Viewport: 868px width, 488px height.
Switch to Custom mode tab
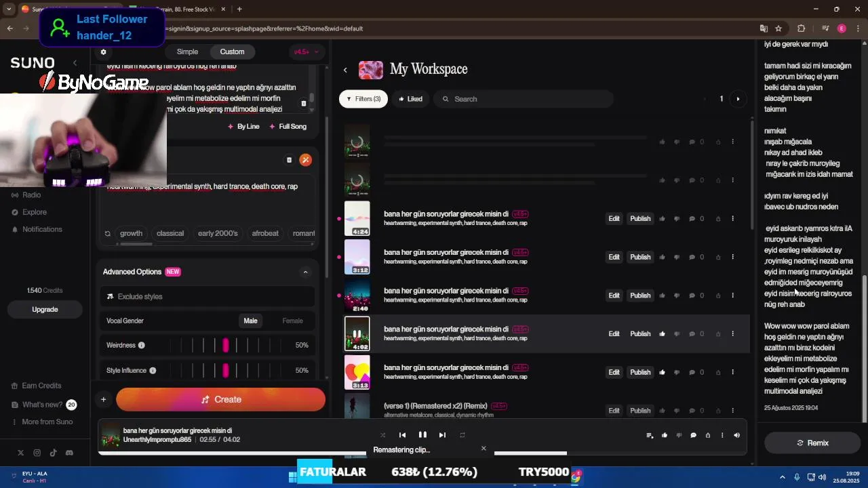232,52
